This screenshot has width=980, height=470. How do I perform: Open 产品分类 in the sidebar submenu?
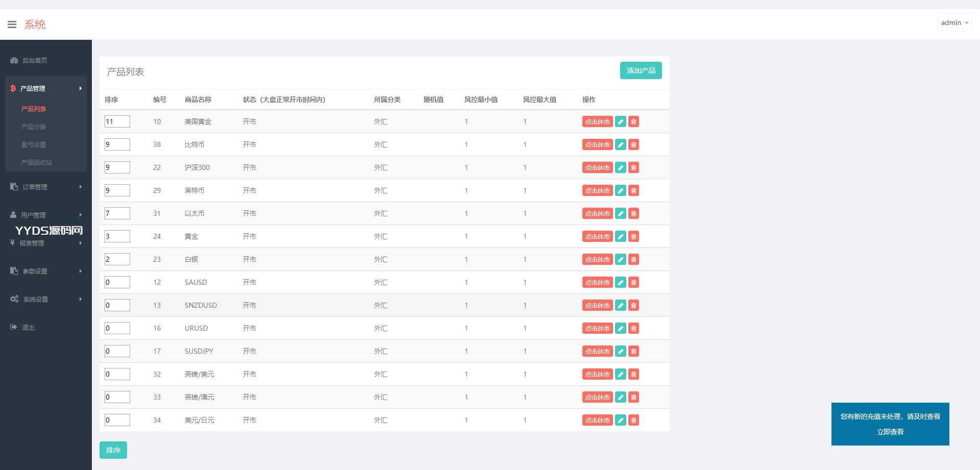coord(34,127)
